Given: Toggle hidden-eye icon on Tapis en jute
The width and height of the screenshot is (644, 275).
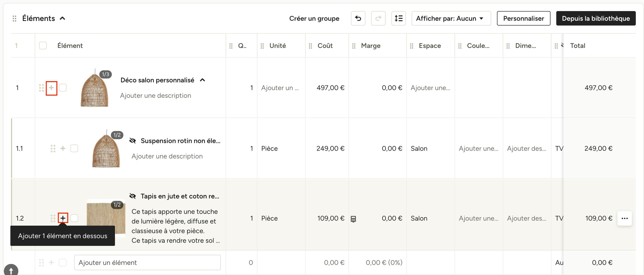Looking at the screenshot, I should click(133, 196).
